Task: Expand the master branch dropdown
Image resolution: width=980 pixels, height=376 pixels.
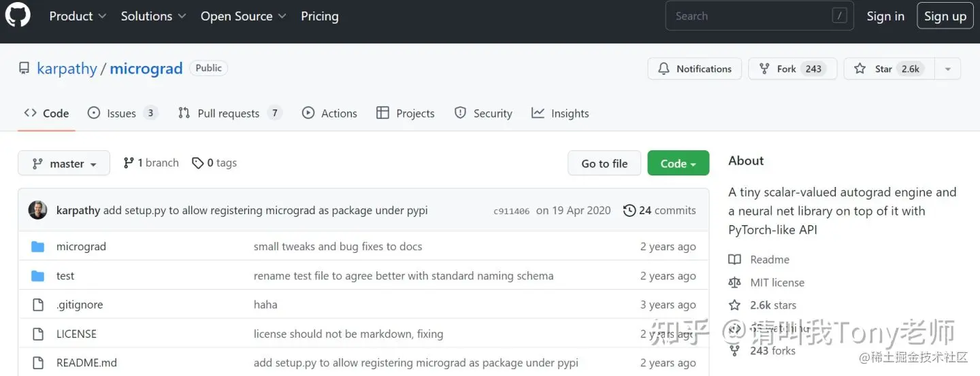Action: 64,163
